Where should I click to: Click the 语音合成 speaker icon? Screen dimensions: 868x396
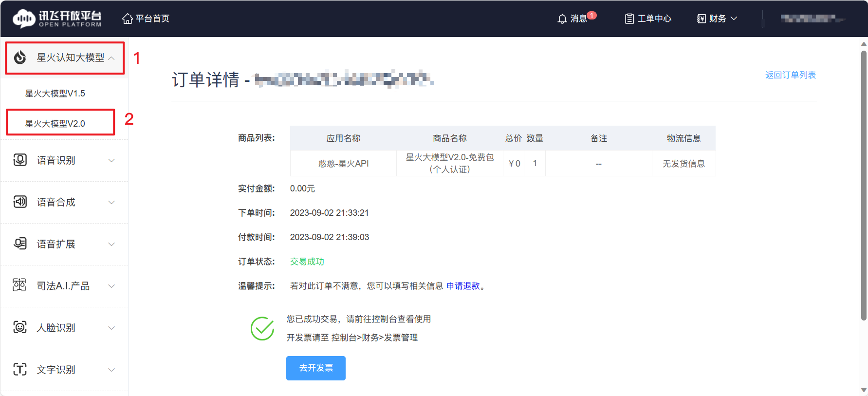click(x=20, y=202)
